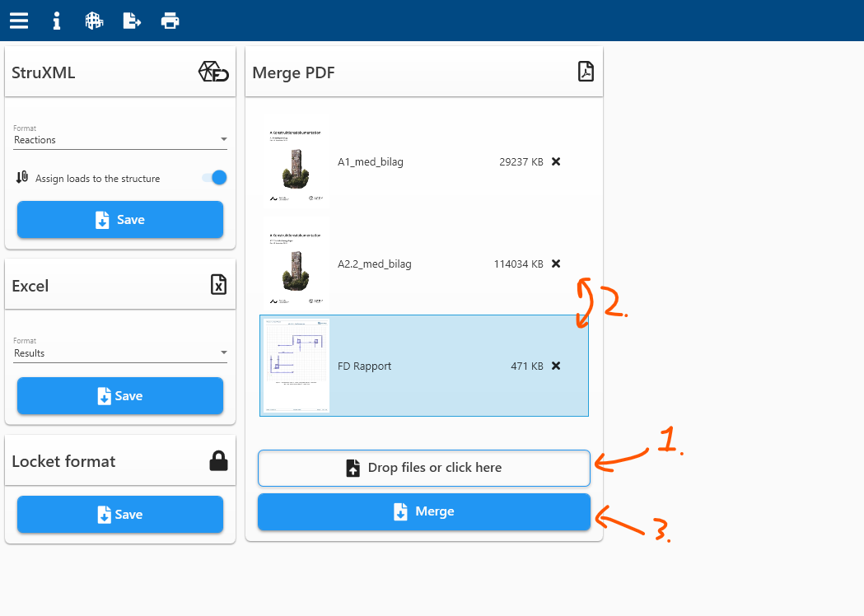This screenshot has width=864, height=616.
Task: Click the Merge PDF panel title
Action: pyautogui.click(x=294, y=72)
